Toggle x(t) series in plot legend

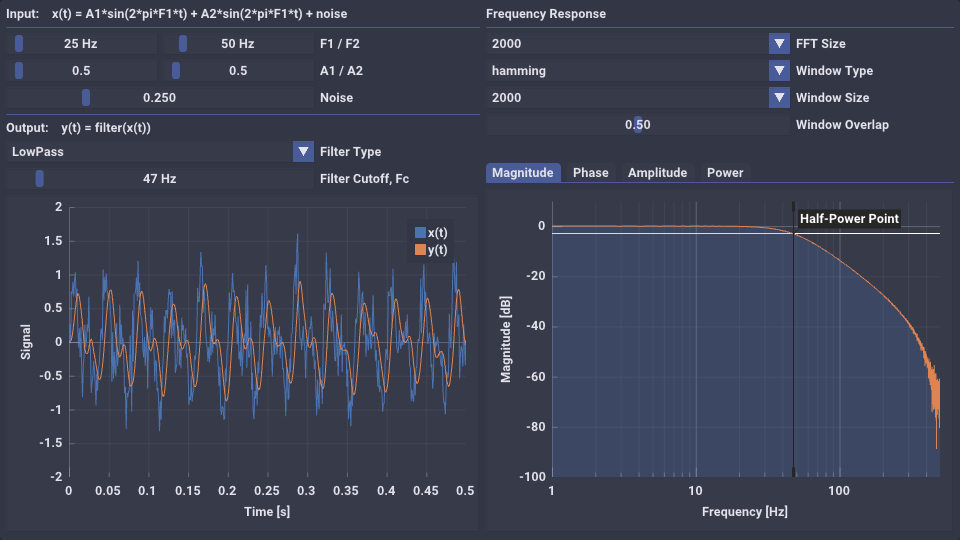(x=431, y=232)
